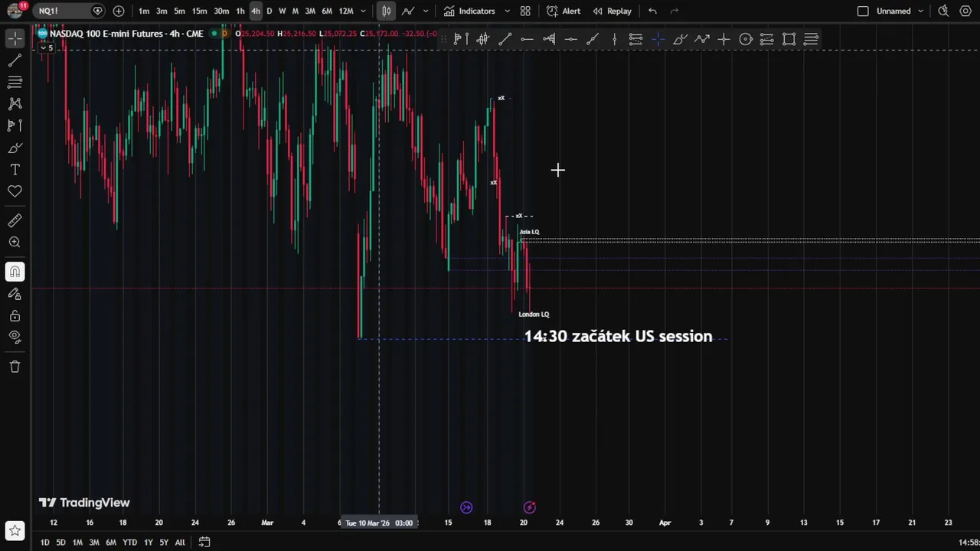This screenshot has width=980, height=551.
Task: Open the chart patterns tool in left sidebar
Action: point(15,103)
